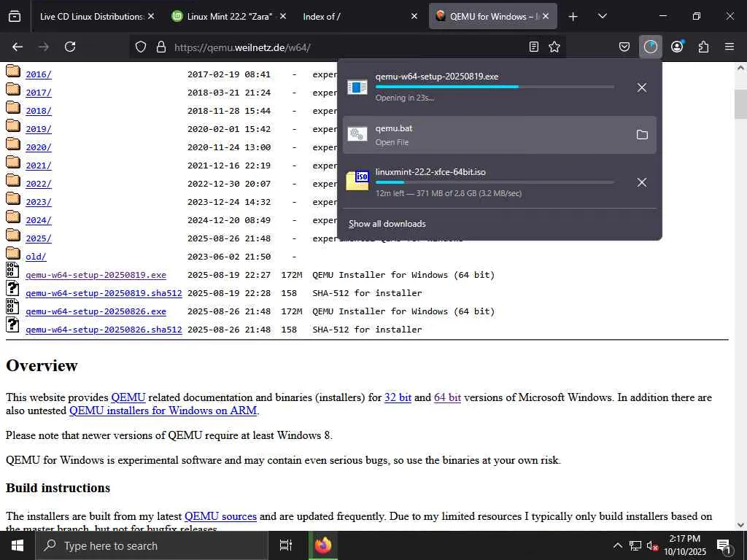Open Firefox View icon at tab strip
747x560 pixels.
coord(15,16)
